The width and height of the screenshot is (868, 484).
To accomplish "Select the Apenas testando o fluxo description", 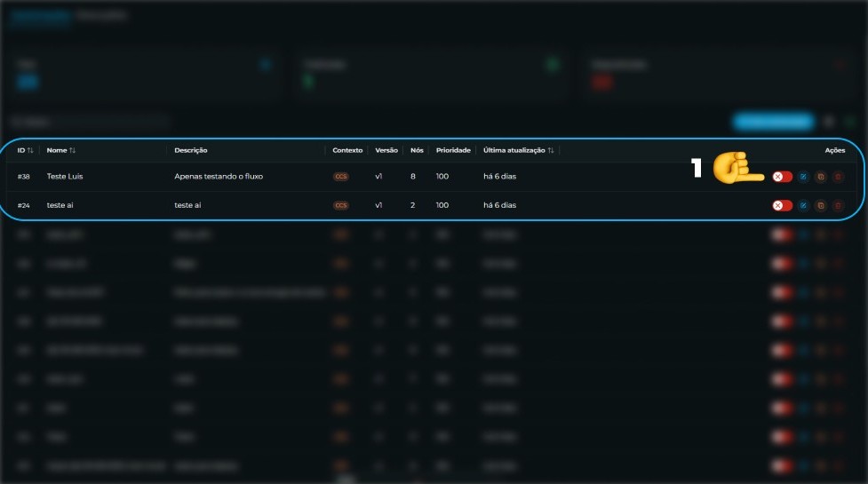I will [x=219, y=177].
